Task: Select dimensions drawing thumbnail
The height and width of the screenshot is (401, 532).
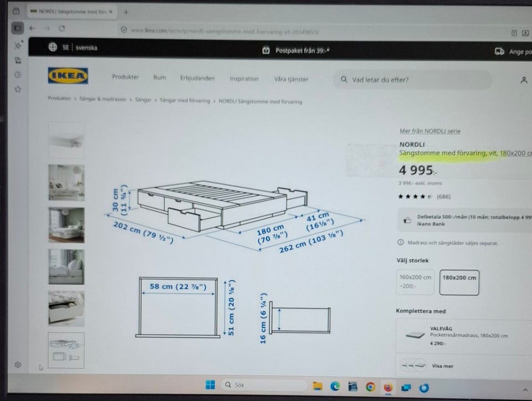Action: click(x=66, y=350)
